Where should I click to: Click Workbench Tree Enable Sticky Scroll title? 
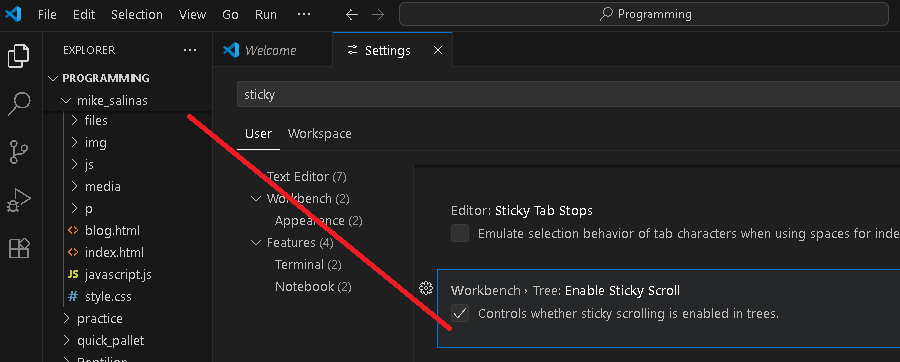565,291
